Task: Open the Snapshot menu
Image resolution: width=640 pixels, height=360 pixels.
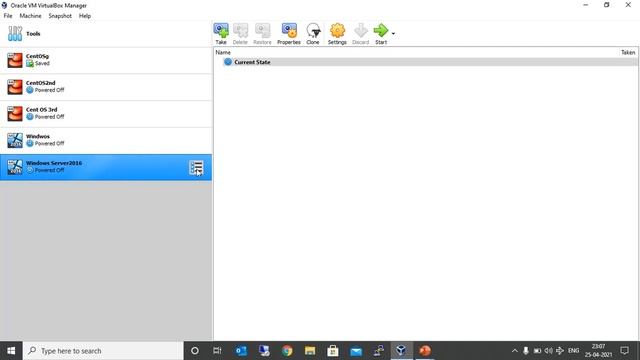Action: point(60,16)
